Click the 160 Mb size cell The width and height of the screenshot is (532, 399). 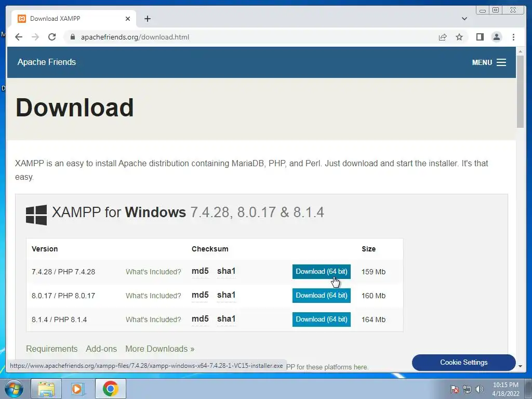(374, 296)
